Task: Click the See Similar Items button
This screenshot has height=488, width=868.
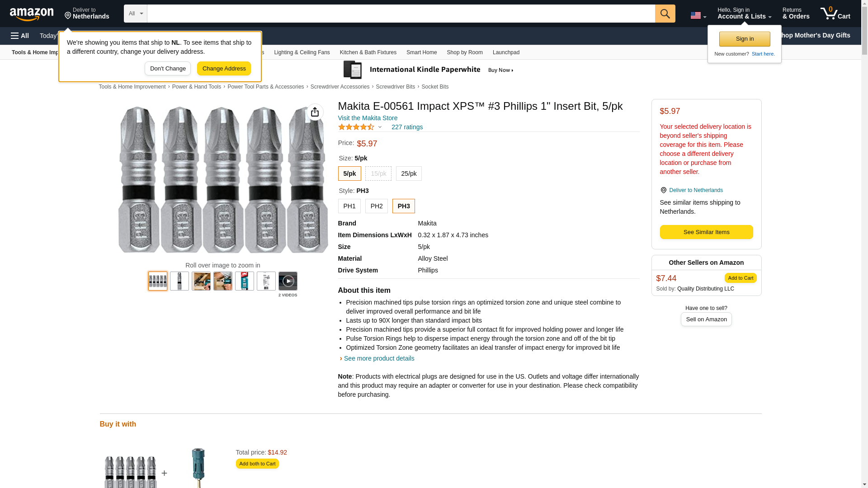Action: 706,232
